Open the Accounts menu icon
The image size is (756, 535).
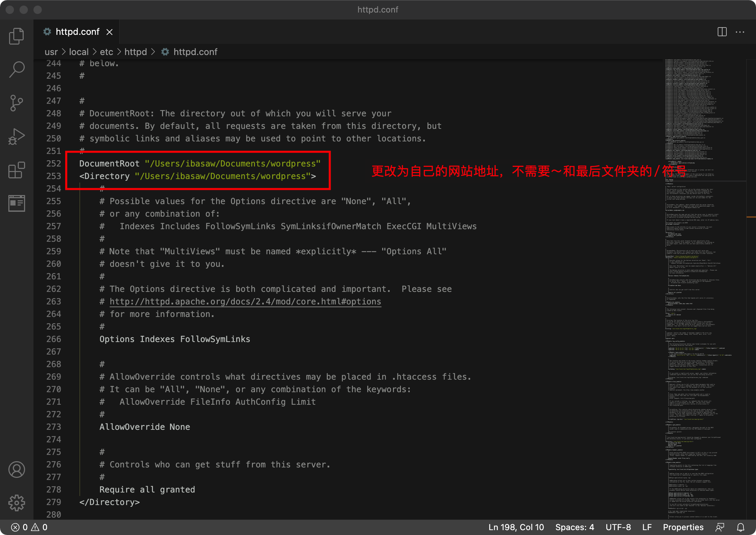click(x=16, y=470)
